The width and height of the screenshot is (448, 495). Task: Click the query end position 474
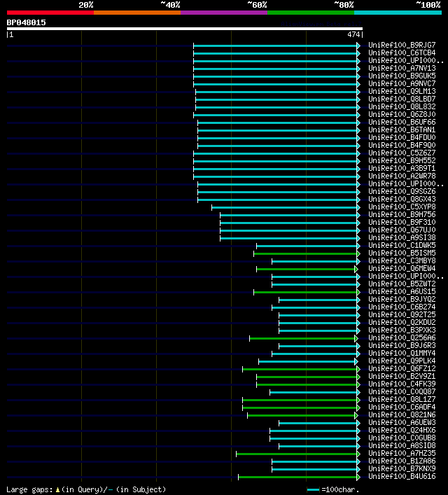point(353,35)
